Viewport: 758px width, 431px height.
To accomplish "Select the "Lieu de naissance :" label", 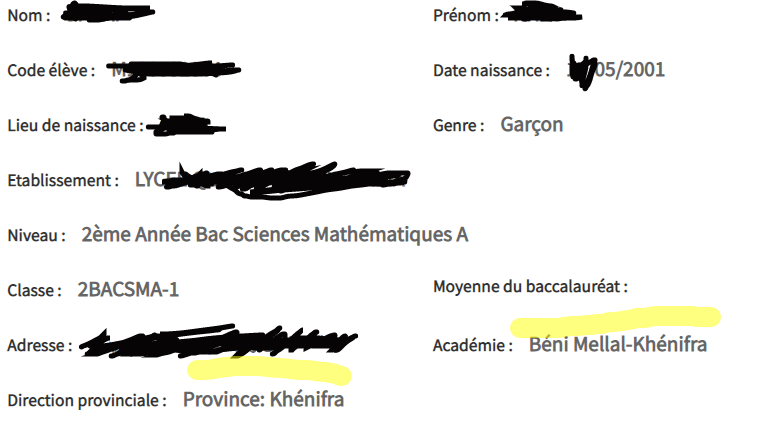I will click(75, 126).
